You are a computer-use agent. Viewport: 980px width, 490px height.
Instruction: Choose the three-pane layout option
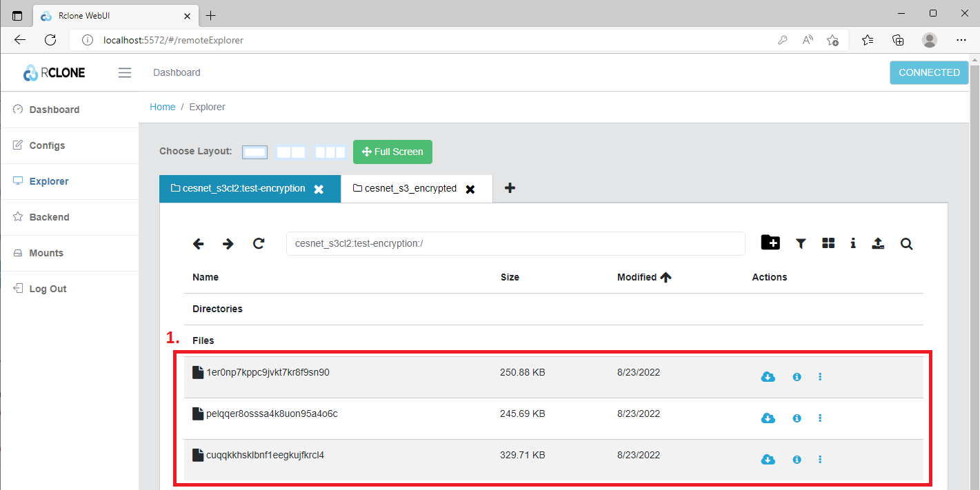pos(330,152)
